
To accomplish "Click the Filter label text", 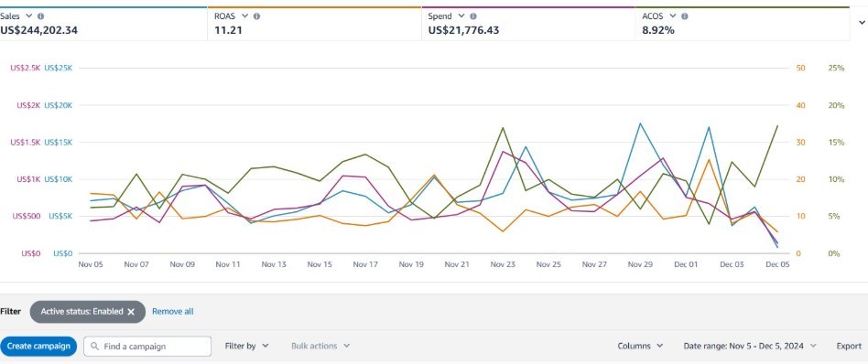I will [10, 312].
